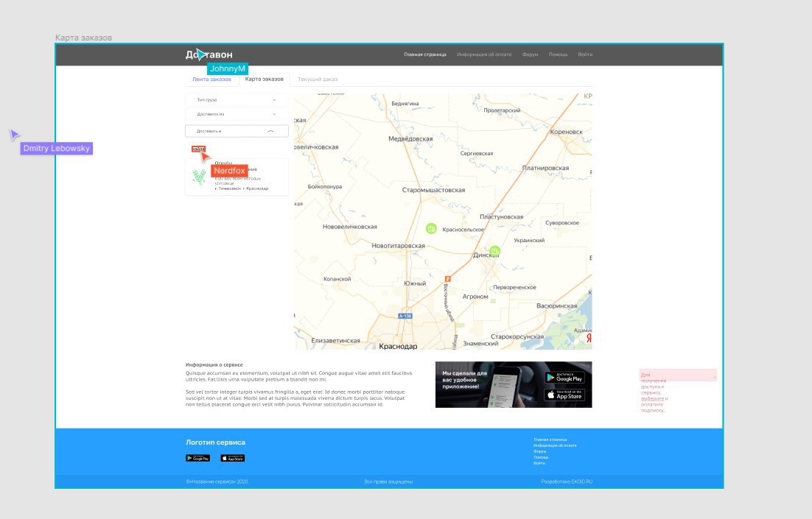Click the phone photo in the app banner
This screenshot has height=519, width=812.
pos(505,386)
